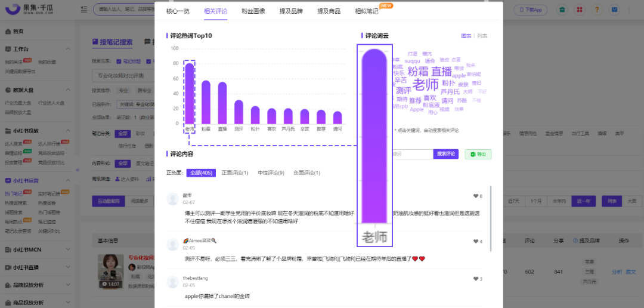The height and width of the screenshot is (308, 644).
Task: Click the 小红书MCN sidebar icon
Action: pos(8,249)
